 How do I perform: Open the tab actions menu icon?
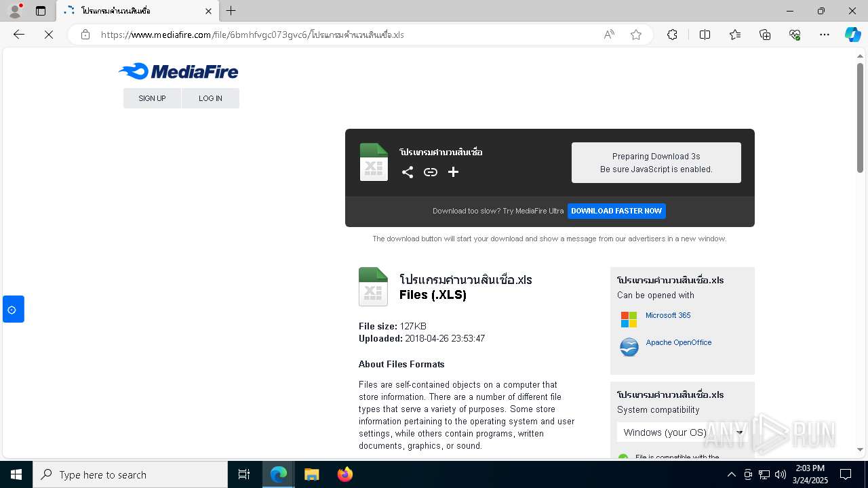(41, 11)
